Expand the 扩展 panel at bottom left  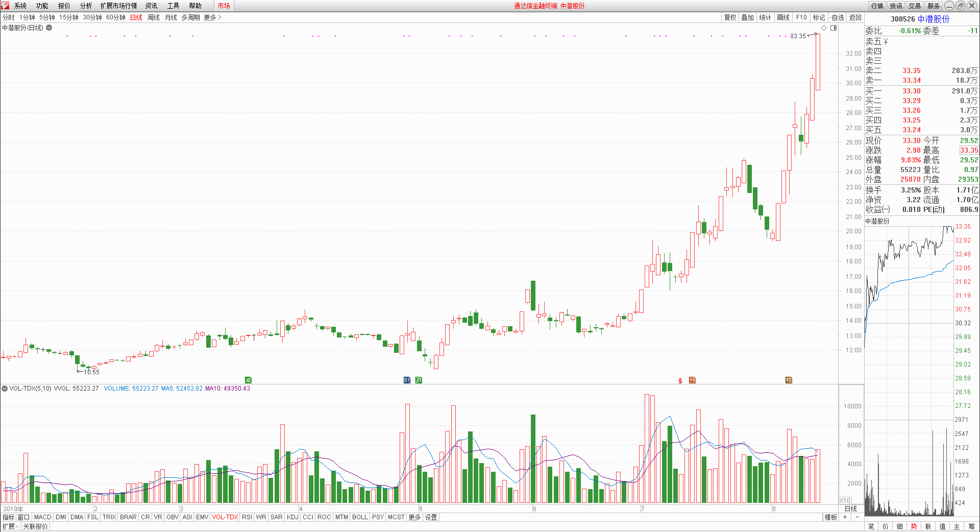pyautogui.click(x=10, y=526)
